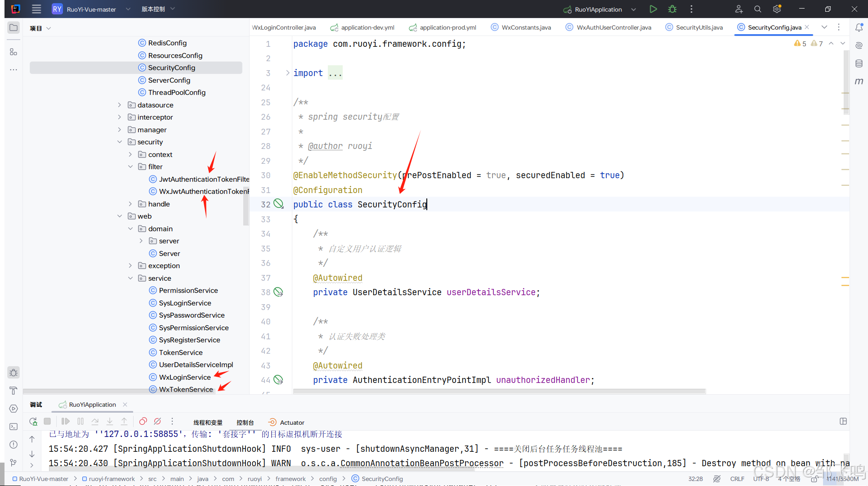Image resolution: width=868 pixels, height=486 pixels.
Task: Click gutter icon on line 38
Action: 278,292
